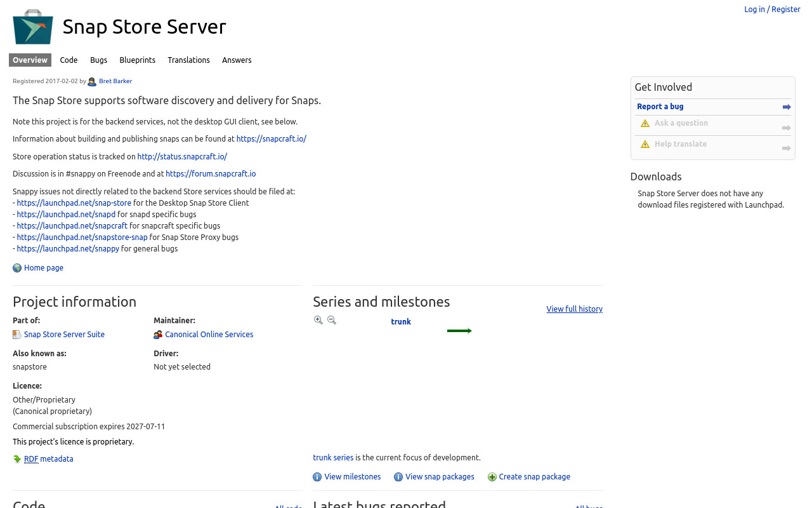Viewport: 812px width, 508px height.
Task: Open the Snap Store Server Suite link
Action: coord(64,335)
